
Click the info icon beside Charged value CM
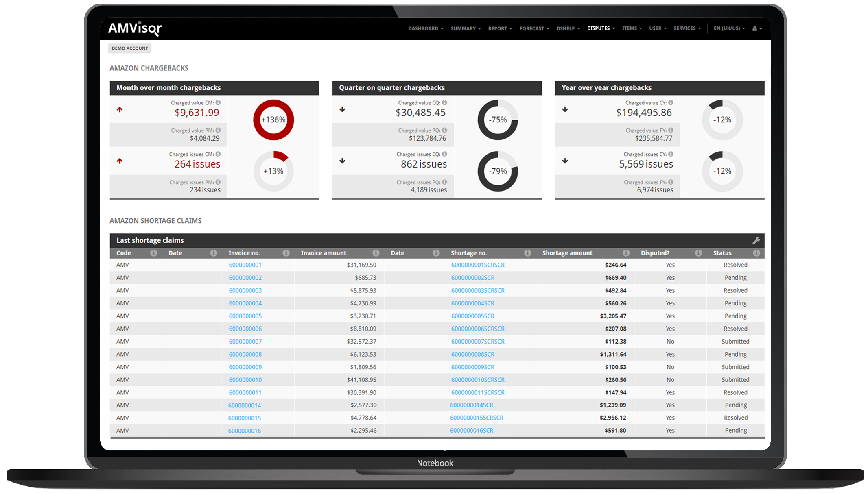tap(219, 102)
